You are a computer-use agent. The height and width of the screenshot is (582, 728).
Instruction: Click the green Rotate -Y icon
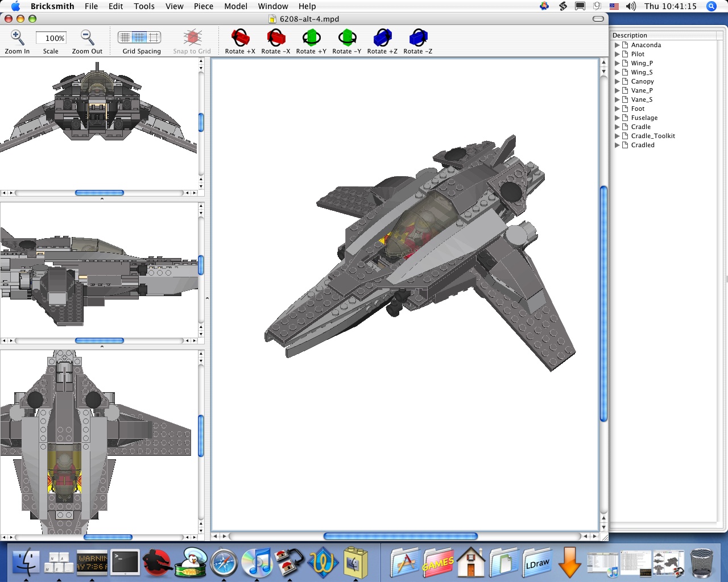click(x=347, y=38)
